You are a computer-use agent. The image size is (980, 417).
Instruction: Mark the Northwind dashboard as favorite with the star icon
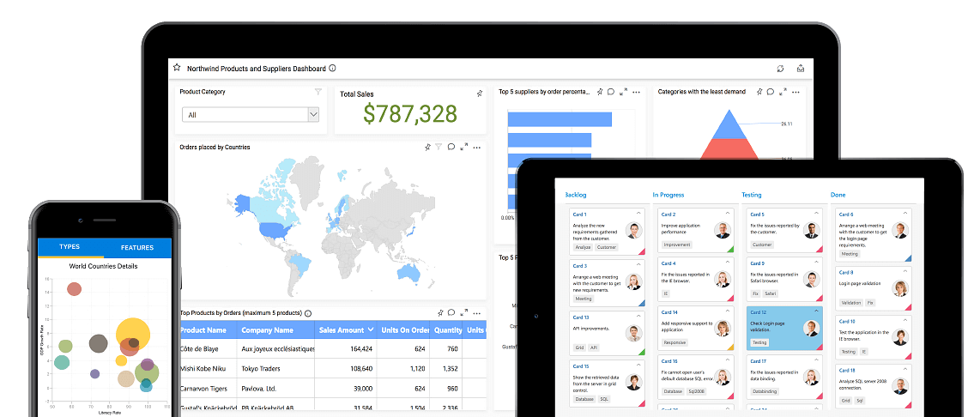click(x=177, y=68)
